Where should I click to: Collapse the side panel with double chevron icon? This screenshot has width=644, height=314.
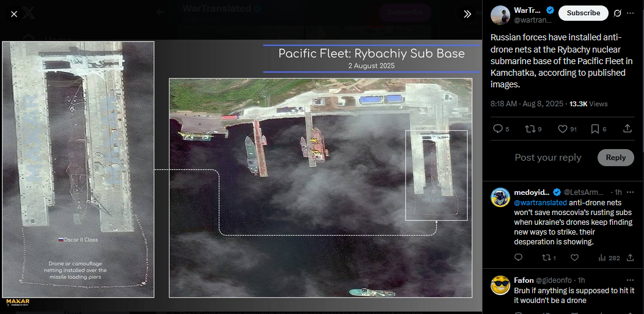(x=467, y=14)
